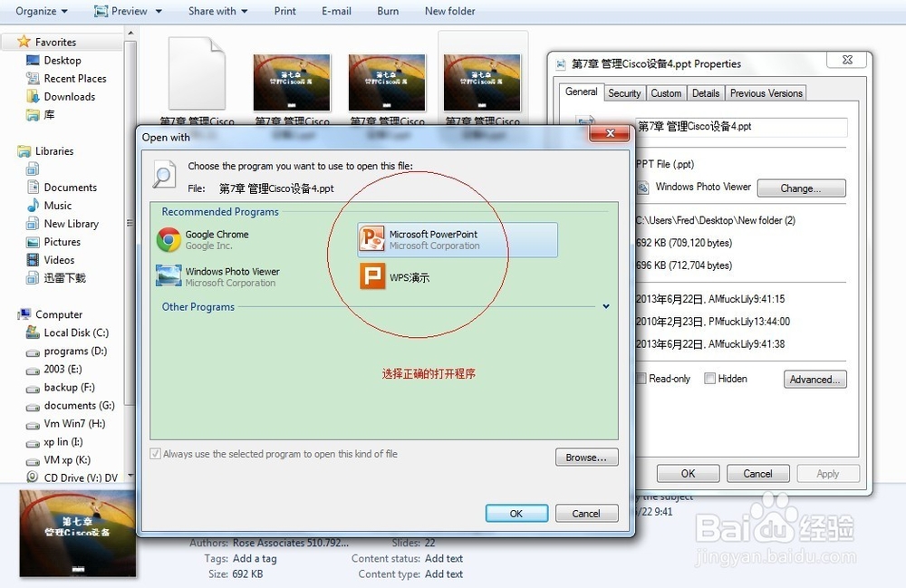Select the blank file thumbnail in Explorer
This screenshot has height=588, width=906.
[x=197, y=73]
